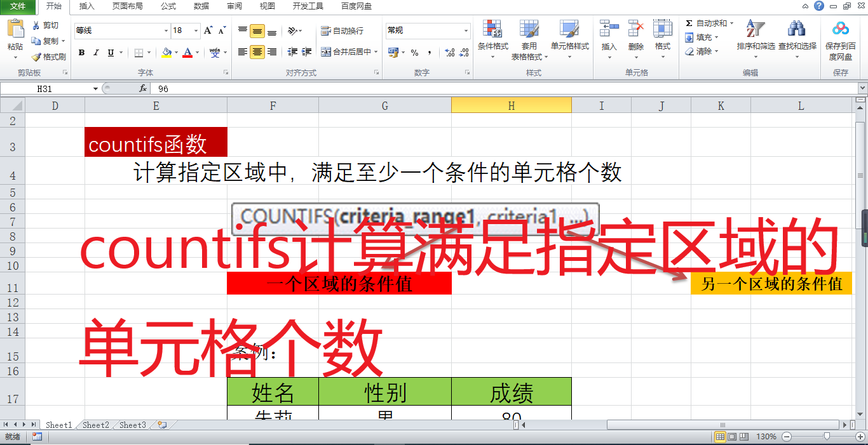Apply Italic formatting
The image size is (868, 445).
point(96,53)
